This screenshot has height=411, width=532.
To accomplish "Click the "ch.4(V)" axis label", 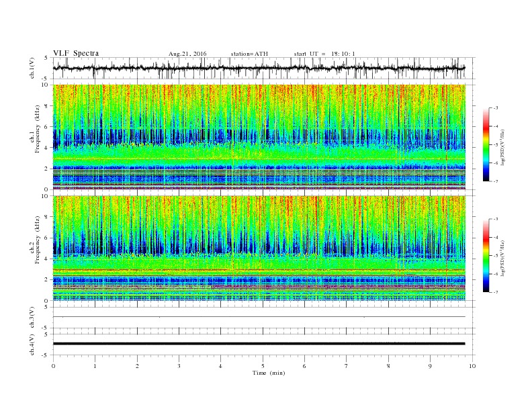I will point(32,345).
